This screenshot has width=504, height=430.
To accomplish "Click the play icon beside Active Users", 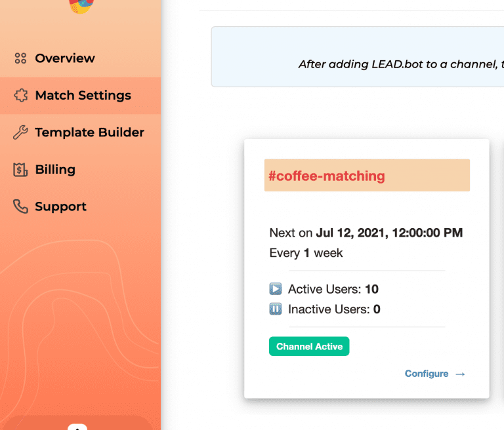I will click(276, 289).
